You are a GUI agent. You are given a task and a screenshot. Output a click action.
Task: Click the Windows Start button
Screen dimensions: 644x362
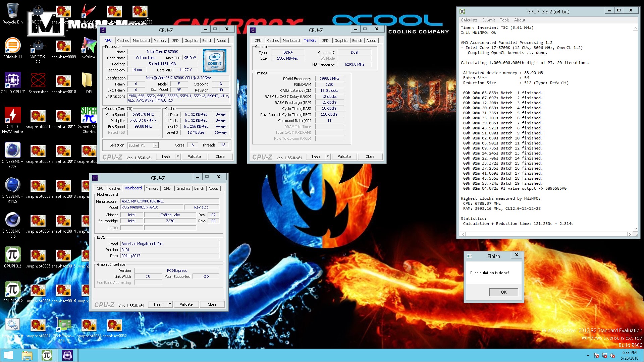click(8, 355)
